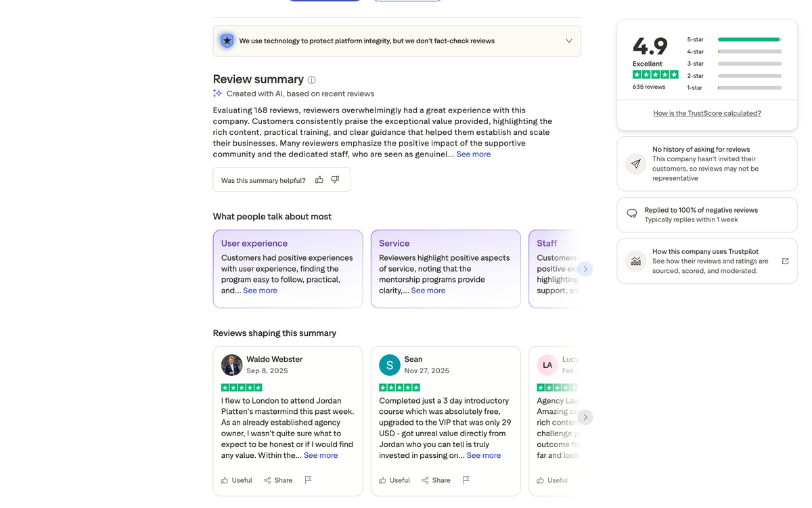Share Waldo Webster's review

278,480
